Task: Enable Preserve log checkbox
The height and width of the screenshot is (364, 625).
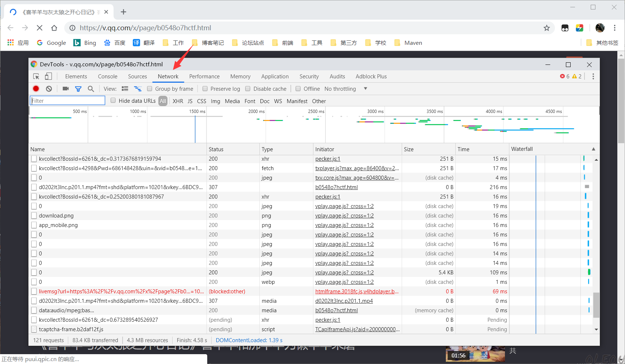Action: pos(205,89)
